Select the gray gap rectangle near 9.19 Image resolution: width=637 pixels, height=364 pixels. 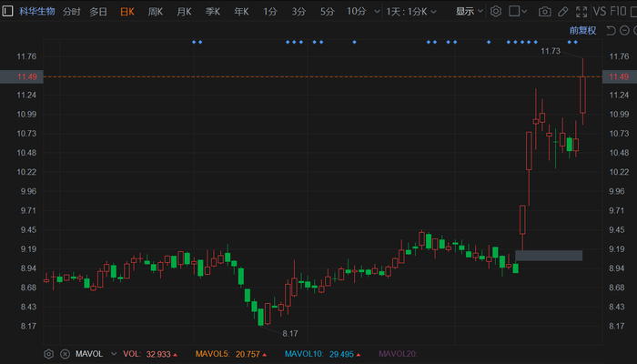[549, 256]
